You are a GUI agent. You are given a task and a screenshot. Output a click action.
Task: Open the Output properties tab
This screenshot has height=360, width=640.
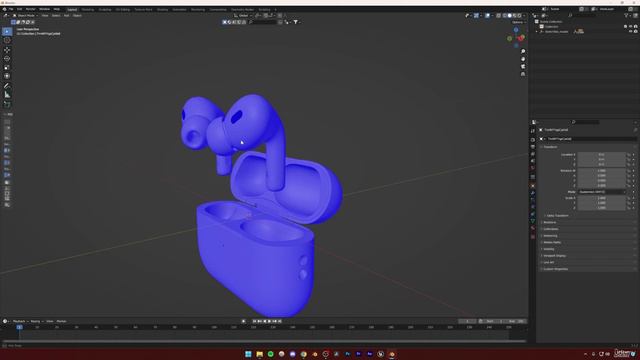[533, 147]
